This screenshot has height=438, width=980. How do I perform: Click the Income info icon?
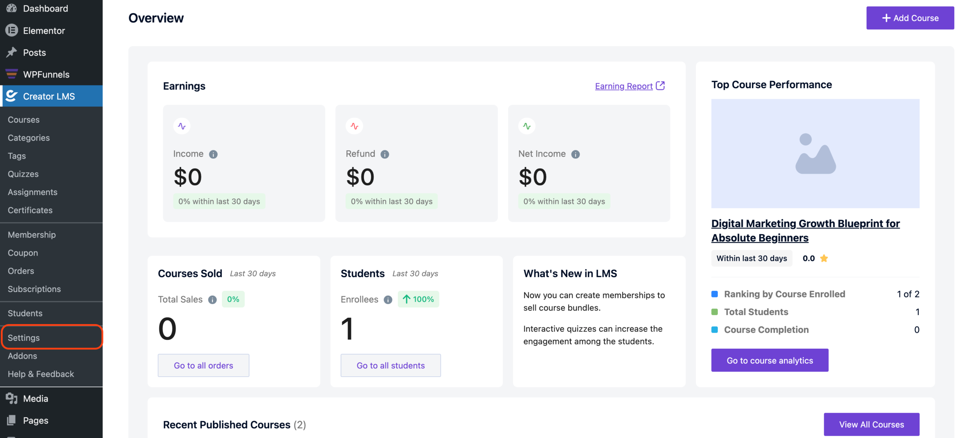click(x=213, y=154)
